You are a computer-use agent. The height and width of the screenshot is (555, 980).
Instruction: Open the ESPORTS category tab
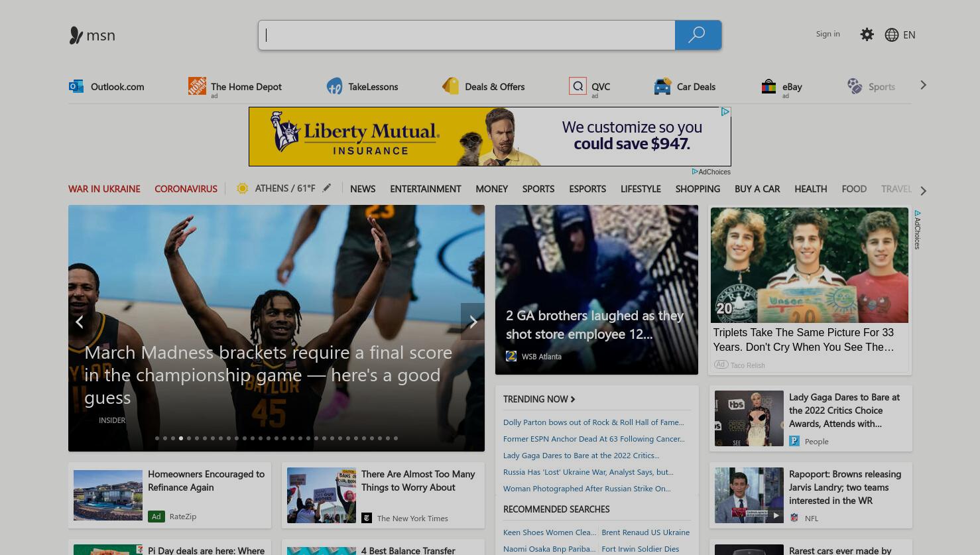[x=587, y=189]
